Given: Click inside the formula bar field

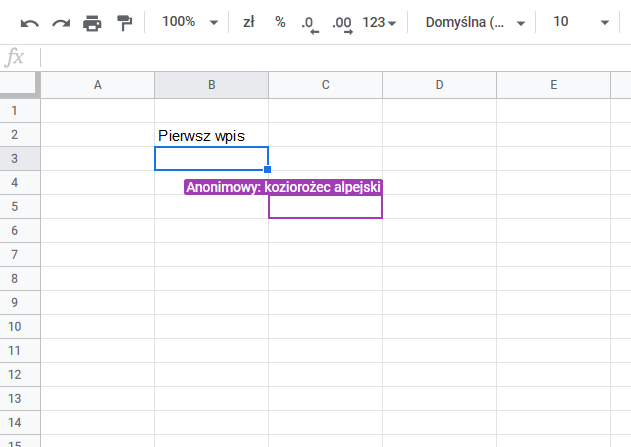Looking at the screenshot, I should point(330,58).
